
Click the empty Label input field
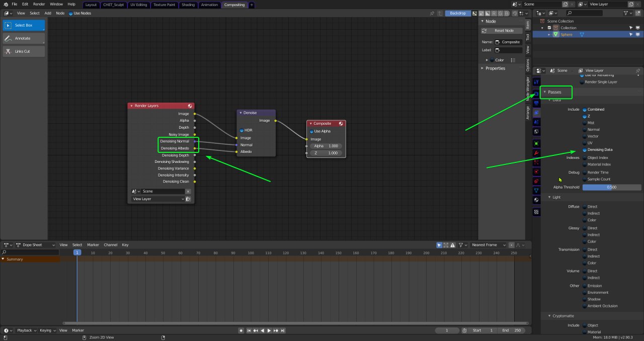tap(509, 50)
